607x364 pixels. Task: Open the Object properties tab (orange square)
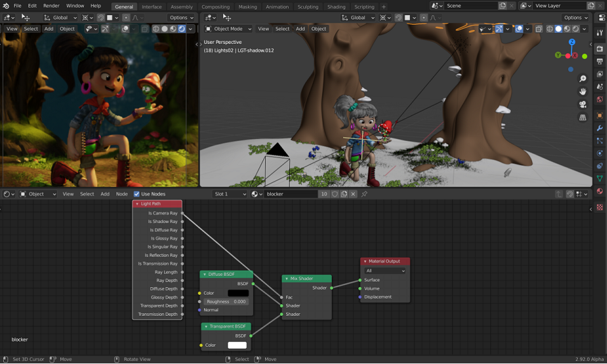599,116
